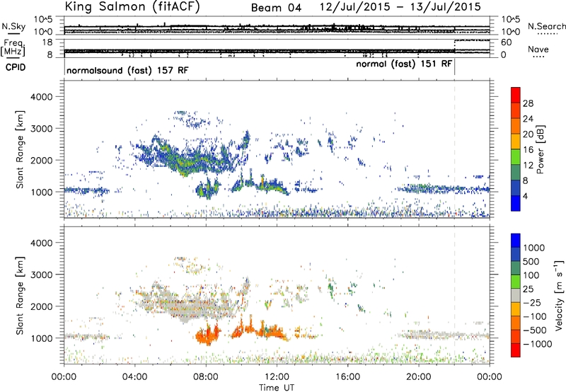Pick the Power colorbar segment between 20 and 24

(516, 127)
